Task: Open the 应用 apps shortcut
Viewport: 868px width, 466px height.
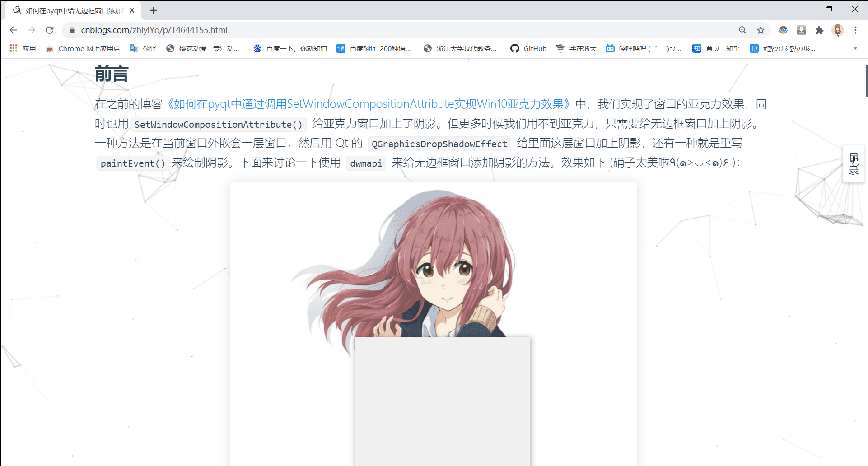Action: (x=23, y=48)
